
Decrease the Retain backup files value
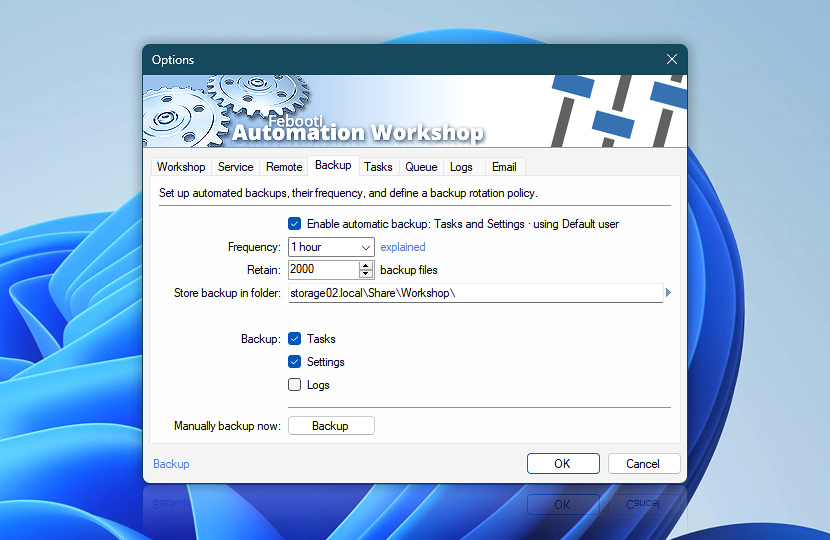[x=366, y=274]
